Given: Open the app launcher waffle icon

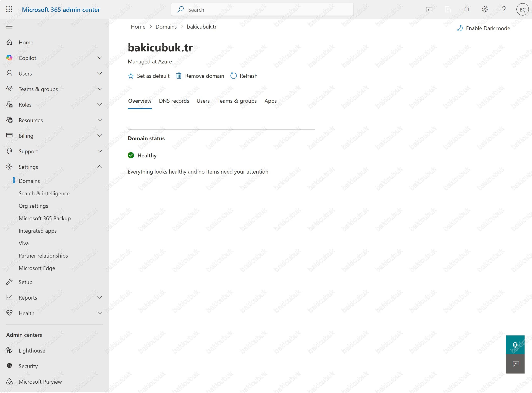Looking at the screenshot, I should [x=9, y=10].
